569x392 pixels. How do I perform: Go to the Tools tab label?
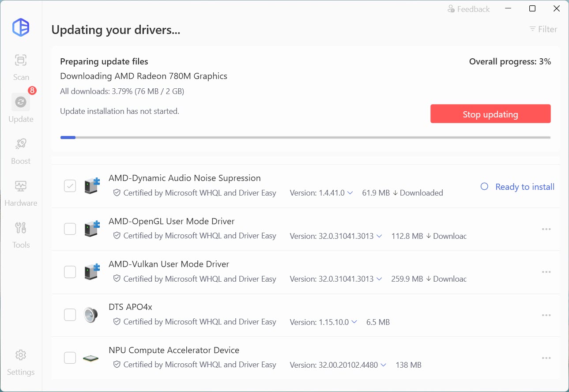(x=21, y=245)
